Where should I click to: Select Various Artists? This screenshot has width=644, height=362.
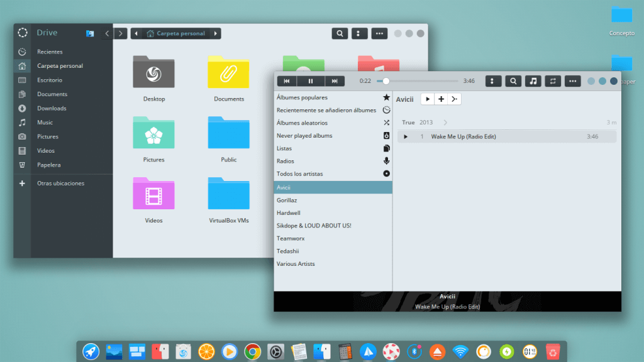click(333, 264)
